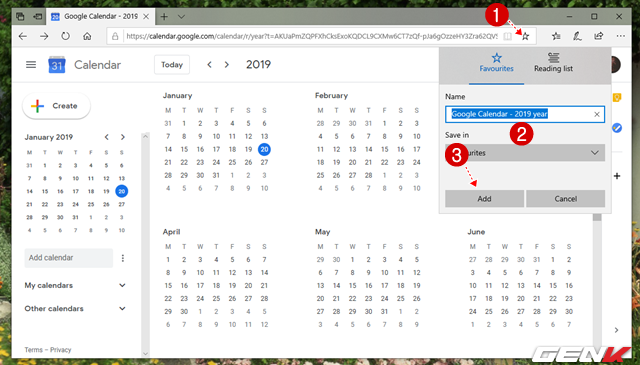This screenshot has width=640, height=365.
Task: Open the Terms link
Action: coord(33,349)
